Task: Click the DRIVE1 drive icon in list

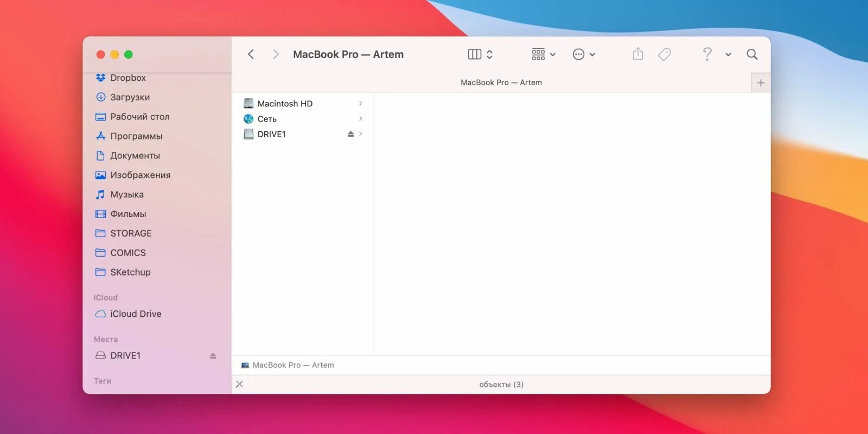Action: (248, 134)
